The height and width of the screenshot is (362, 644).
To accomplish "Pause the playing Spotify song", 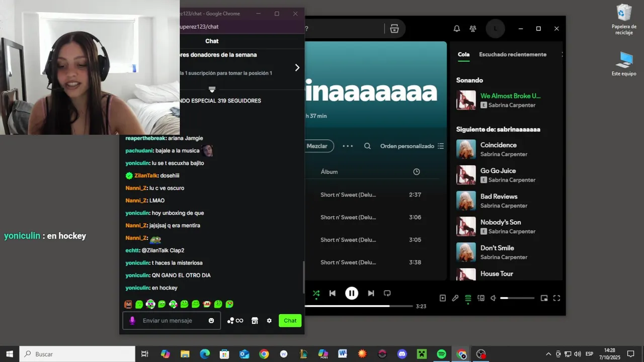I will 352,293.
